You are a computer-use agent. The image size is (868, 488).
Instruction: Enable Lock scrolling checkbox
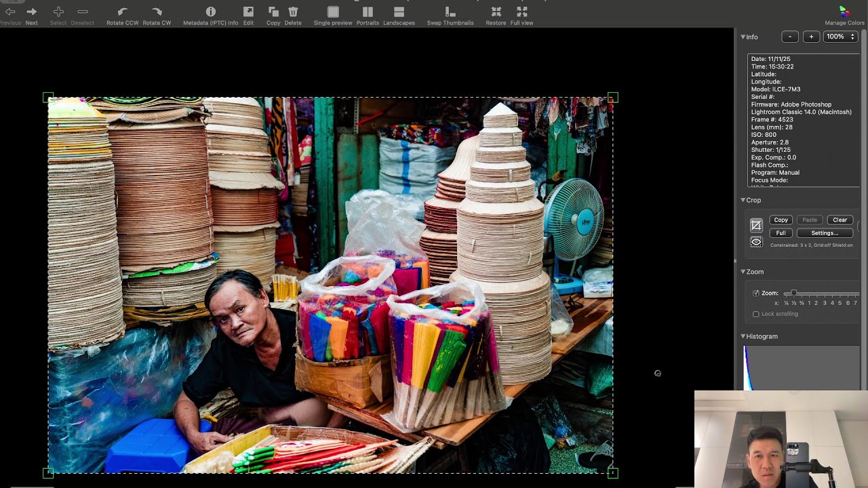tap(756, 314)
